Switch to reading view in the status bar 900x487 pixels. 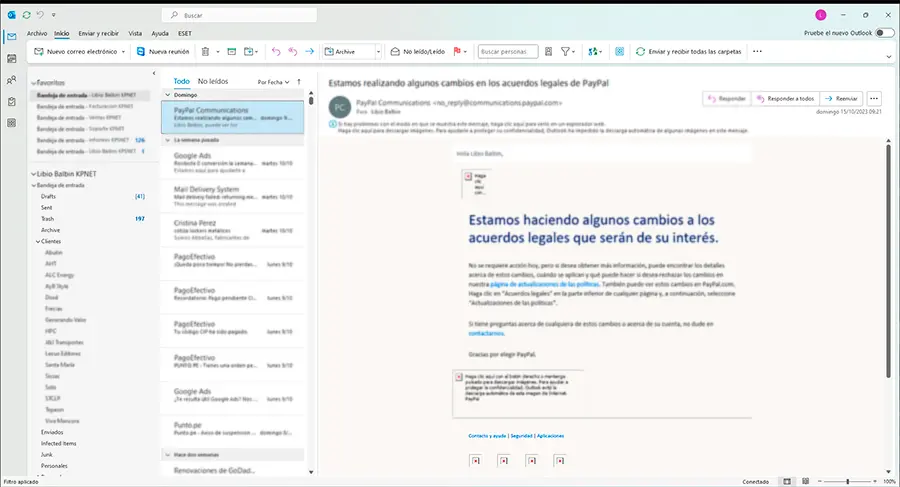[x=805, y=481]
